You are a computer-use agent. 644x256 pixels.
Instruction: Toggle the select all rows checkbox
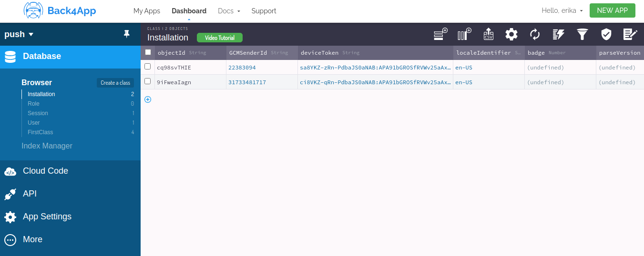[148, 52]
